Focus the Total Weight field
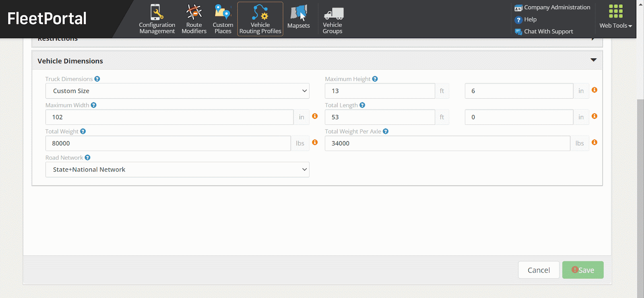Screen dimensions: 644x298 [168, 143]
